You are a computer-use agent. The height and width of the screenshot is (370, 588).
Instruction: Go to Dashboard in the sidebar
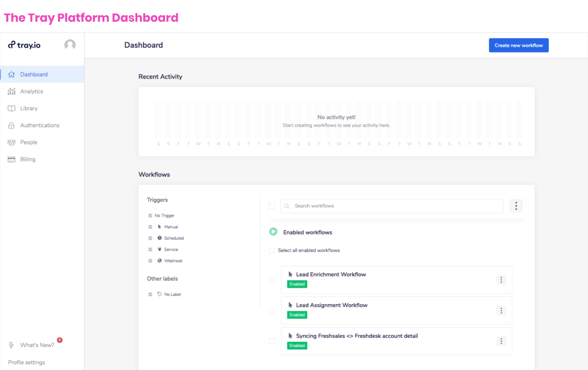tap(42, 74)
